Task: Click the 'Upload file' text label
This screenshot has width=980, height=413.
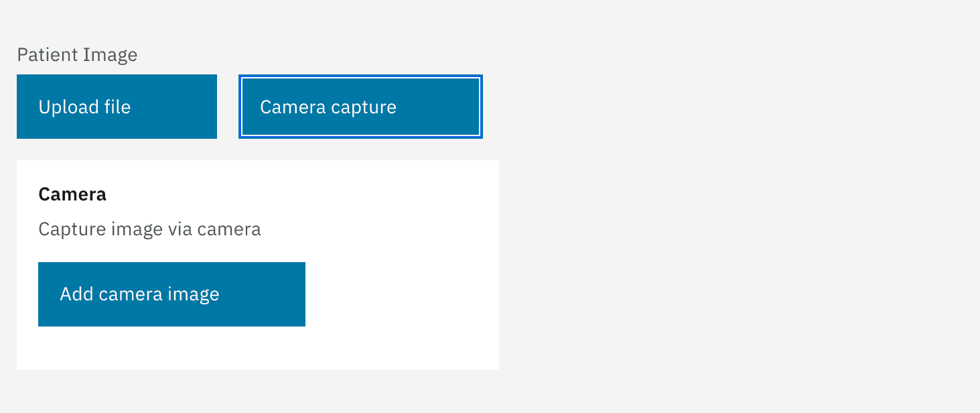Action: coord(84,107)
